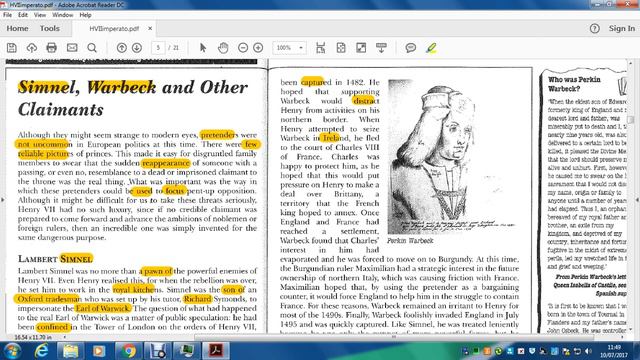Open the Find text magnifier
Image resolution: width=640 pixels, height=360 pixels.
[92, 48]
